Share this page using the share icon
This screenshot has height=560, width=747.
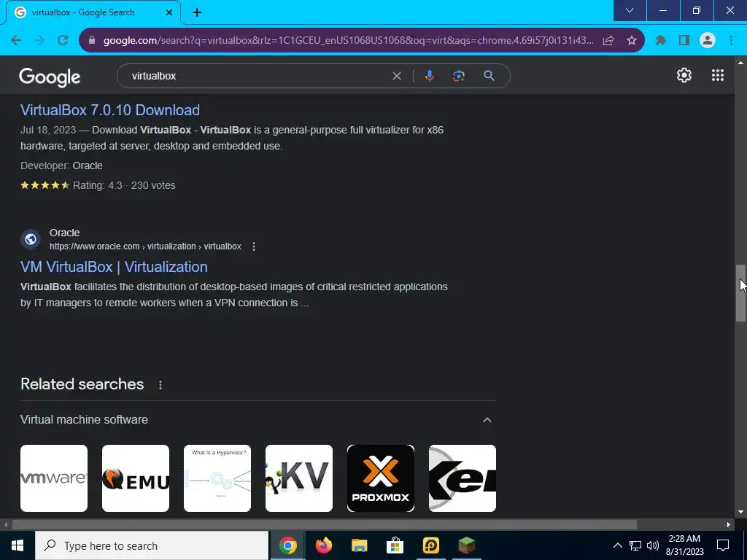tap(608, 41)
